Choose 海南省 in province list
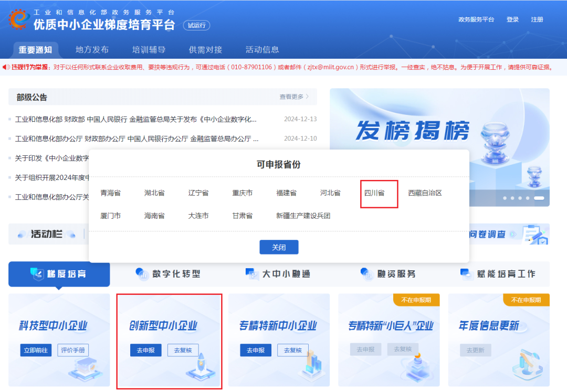567x392 pixels. coord(154,216)
